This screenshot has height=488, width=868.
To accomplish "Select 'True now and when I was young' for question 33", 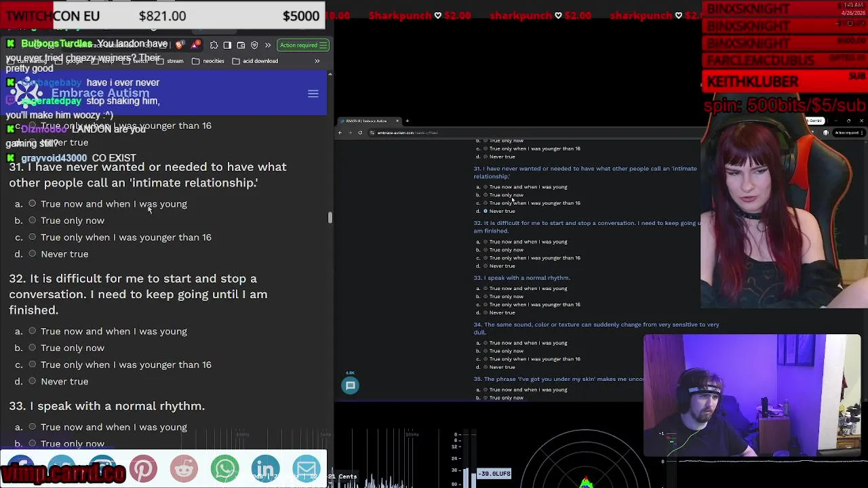I will pos(32,427).
